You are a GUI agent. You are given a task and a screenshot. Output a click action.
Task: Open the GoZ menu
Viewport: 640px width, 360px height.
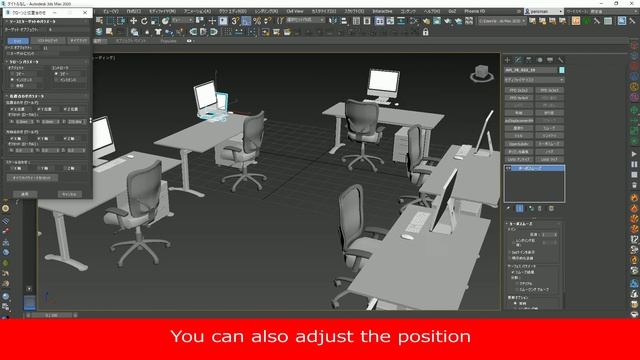pos(452,11)
